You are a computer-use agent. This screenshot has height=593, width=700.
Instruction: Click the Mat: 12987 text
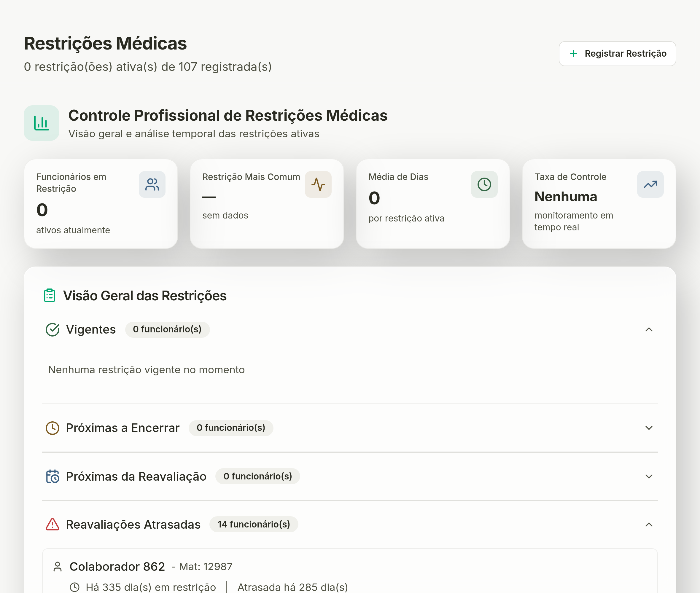click(x=206, y=567)
